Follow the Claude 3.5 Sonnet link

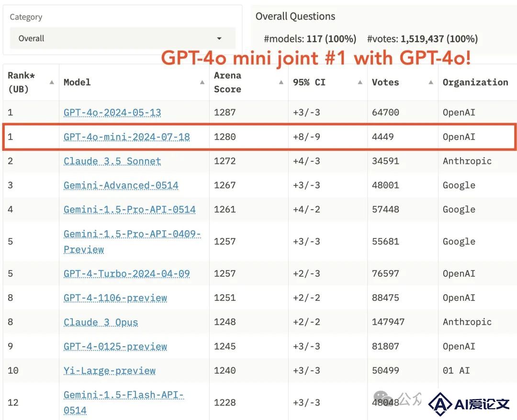pos(112,161)
